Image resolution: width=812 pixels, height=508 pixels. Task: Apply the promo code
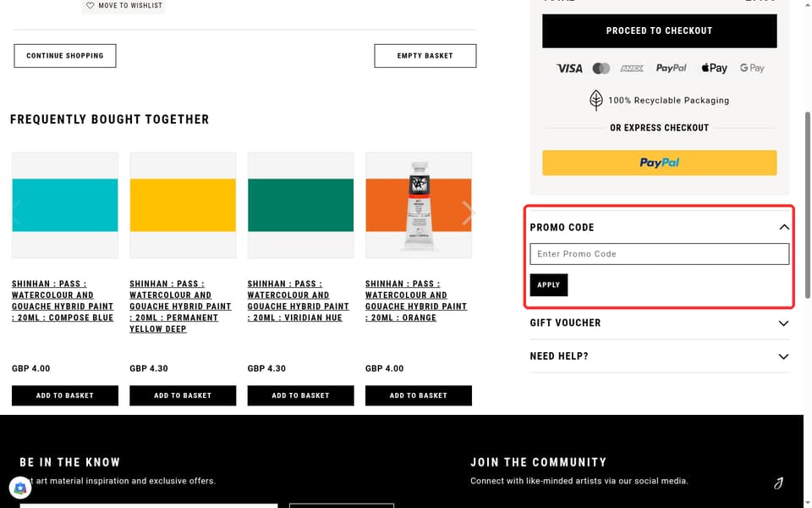[548, 285]
